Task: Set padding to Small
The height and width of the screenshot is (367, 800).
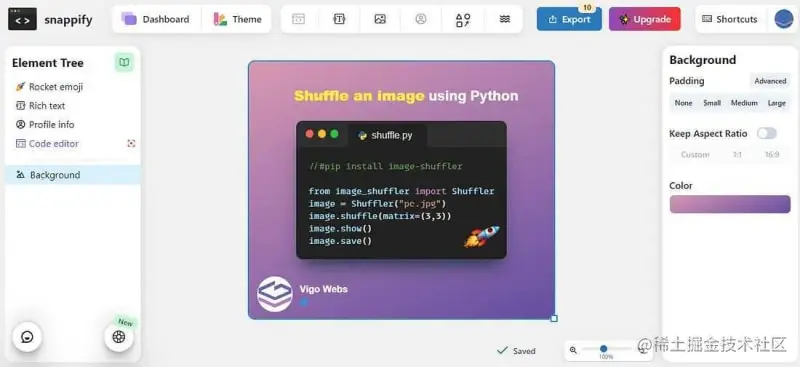Action: point(712,103)
